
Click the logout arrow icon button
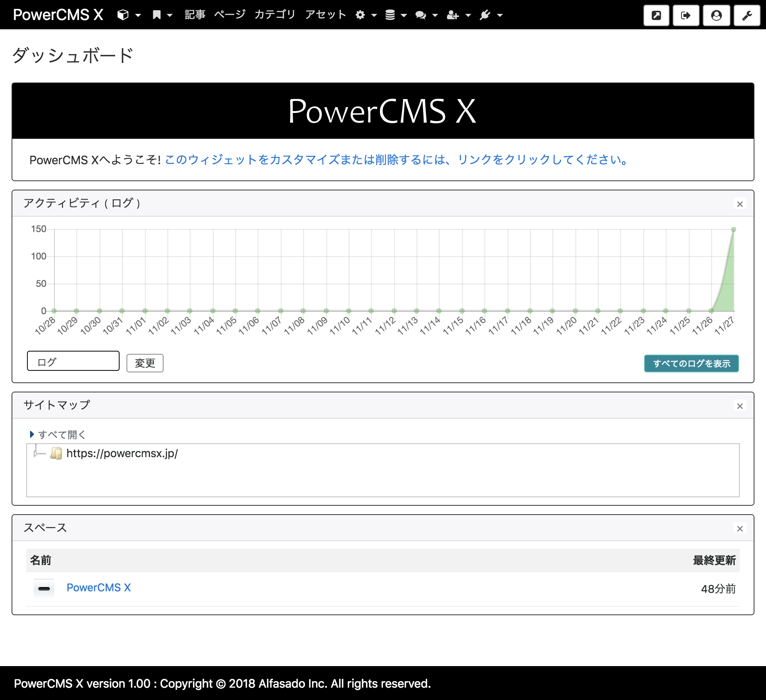(686, 15)
